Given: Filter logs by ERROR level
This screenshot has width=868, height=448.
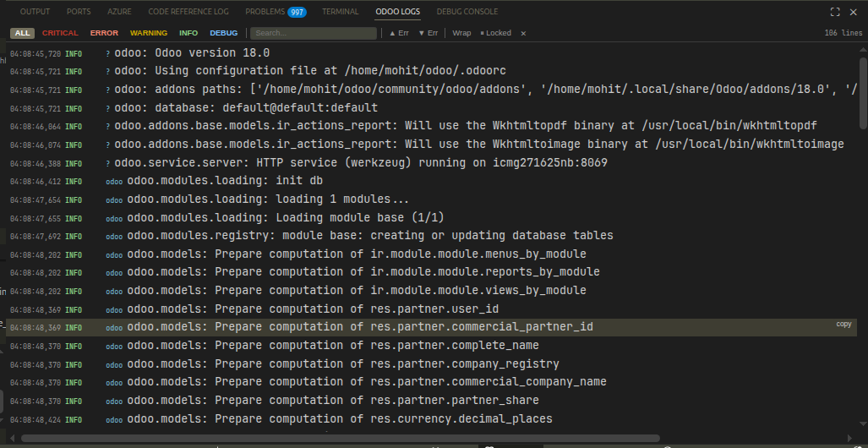Looking at the screenshot, I should [104, 33].
